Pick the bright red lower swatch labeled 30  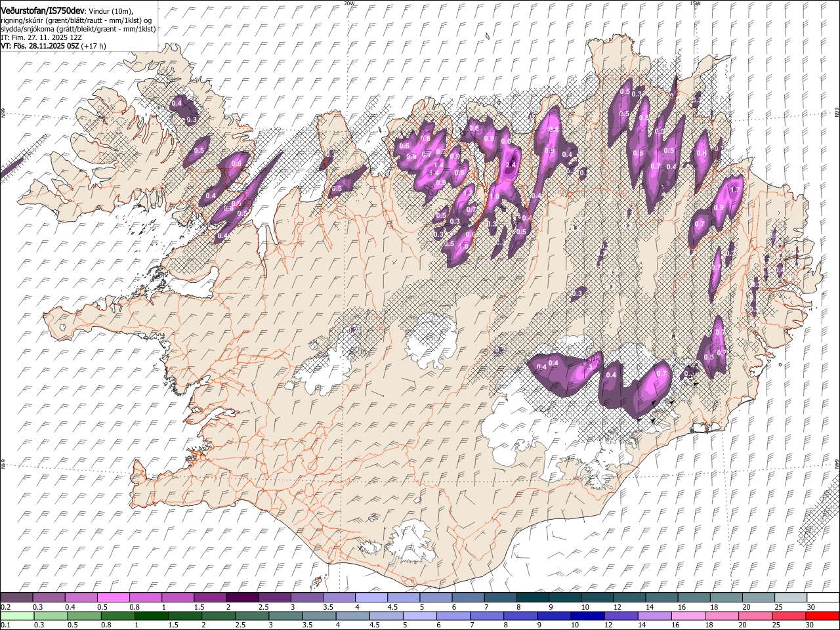coord(822,616)
